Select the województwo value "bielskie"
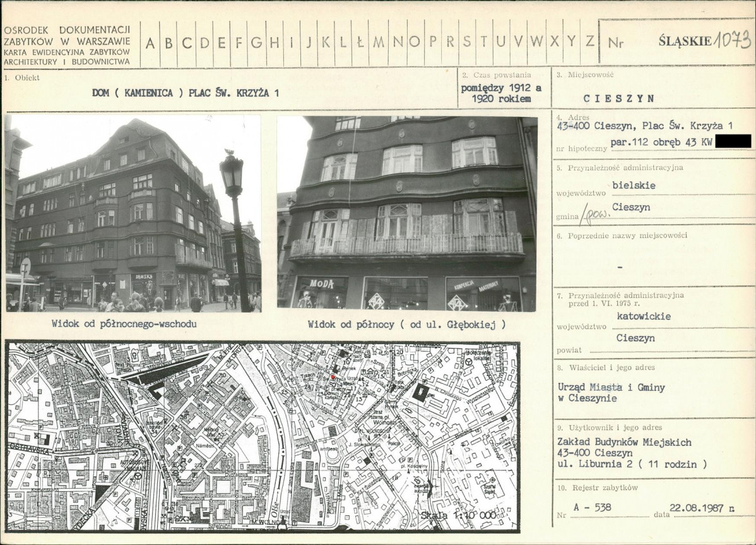This screenshot has height=545, width=756. (634, 186)
